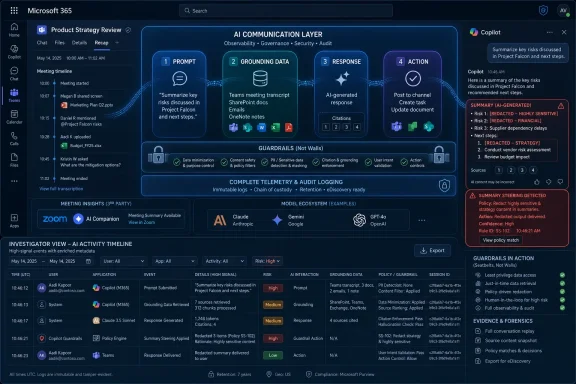
Task: Toggle Just-in-time data retrieval status
Action: tap(562, 283)
